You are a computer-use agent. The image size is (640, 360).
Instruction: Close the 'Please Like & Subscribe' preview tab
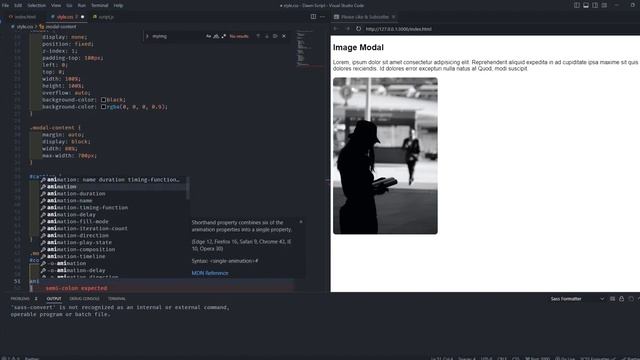(393, 17)
